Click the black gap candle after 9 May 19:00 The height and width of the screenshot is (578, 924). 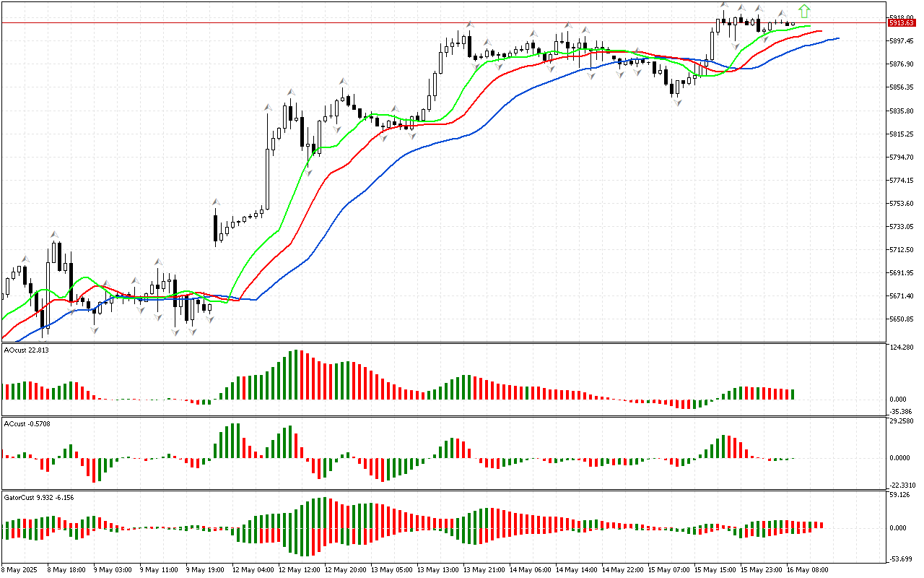coord(215,228)
